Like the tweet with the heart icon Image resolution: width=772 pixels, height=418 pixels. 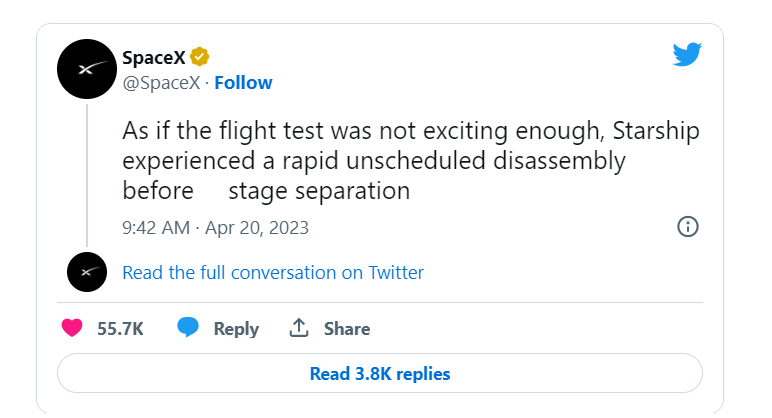point(72,328)
